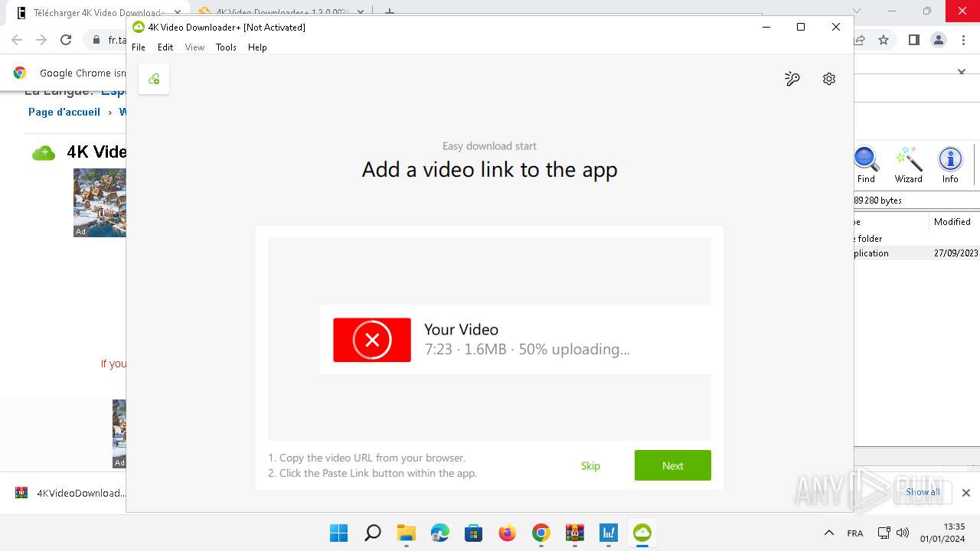
Task: Launch WinRAR's Wizard tool
Action: pos(909,165)
